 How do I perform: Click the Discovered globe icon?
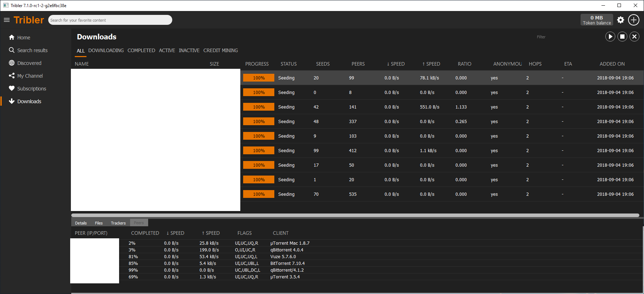click(12, 63)
